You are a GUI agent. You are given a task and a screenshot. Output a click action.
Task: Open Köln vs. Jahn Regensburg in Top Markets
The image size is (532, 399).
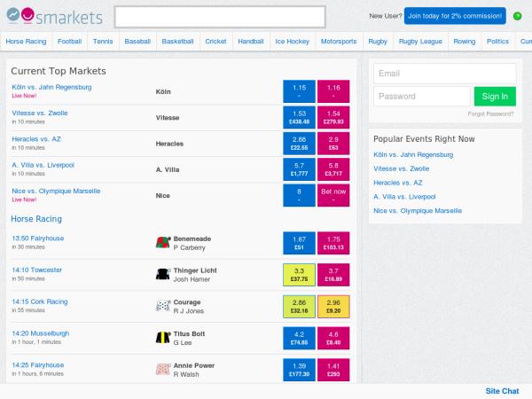coord(51,87)
